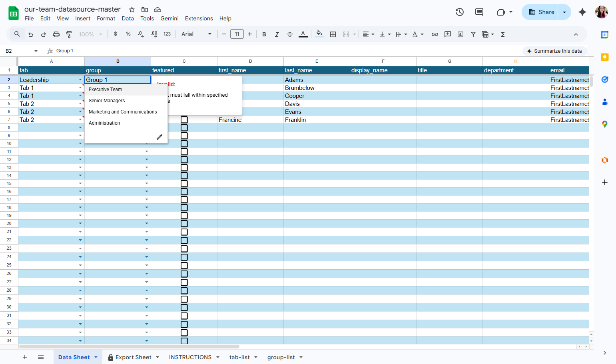Open the functions sigma menu
Screen dimensions: 616x364
click(x=503, y=34)
